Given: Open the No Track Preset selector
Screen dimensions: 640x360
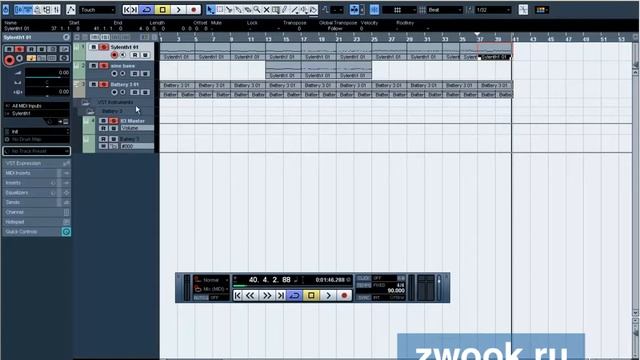Looking at the screenshot, I should [x=37, y=151].
